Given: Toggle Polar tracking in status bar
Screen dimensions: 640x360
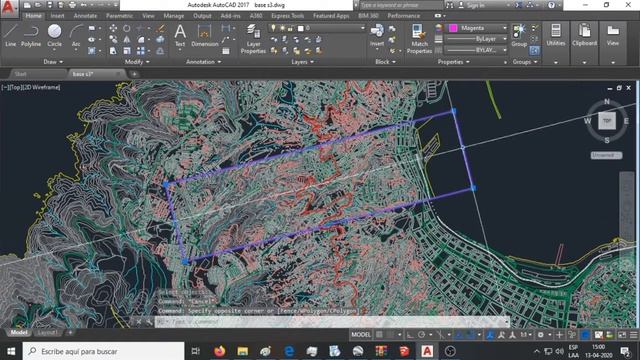Looking at the screenshot, I should [422, 335].
